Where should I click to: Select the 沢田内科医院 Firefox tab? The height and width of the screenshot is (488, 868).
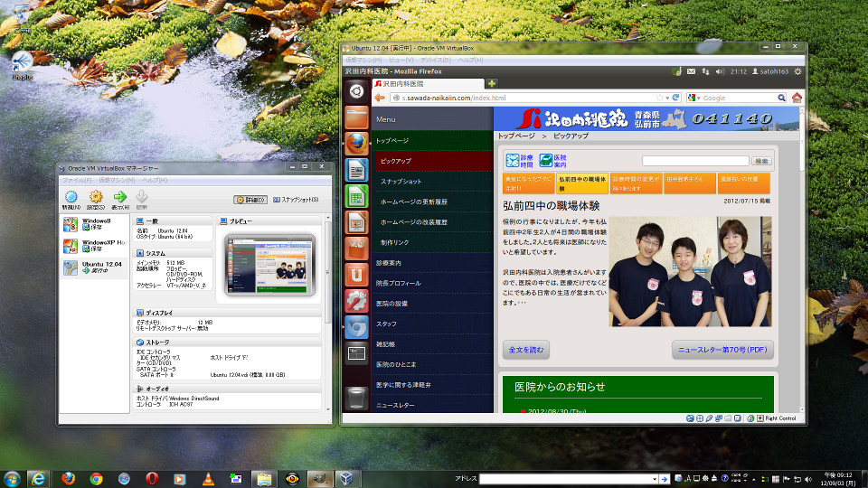[429, 83]
